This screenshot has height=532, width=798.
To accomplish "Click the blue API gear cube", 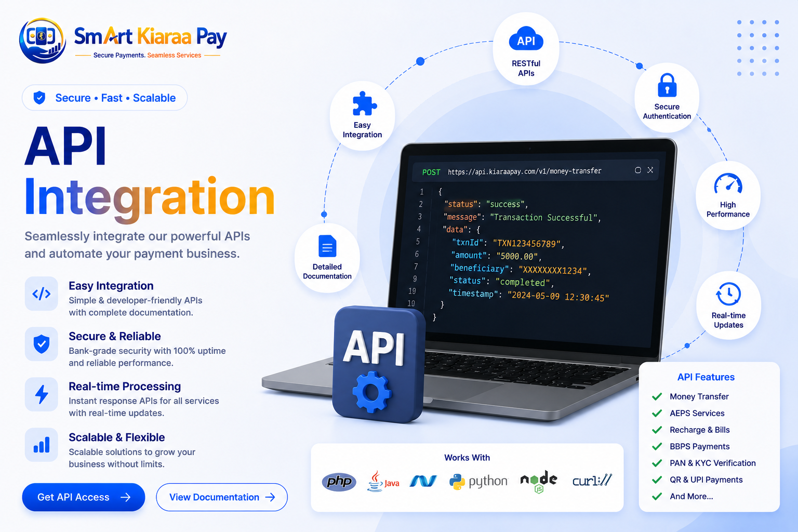I will point(378,364).
